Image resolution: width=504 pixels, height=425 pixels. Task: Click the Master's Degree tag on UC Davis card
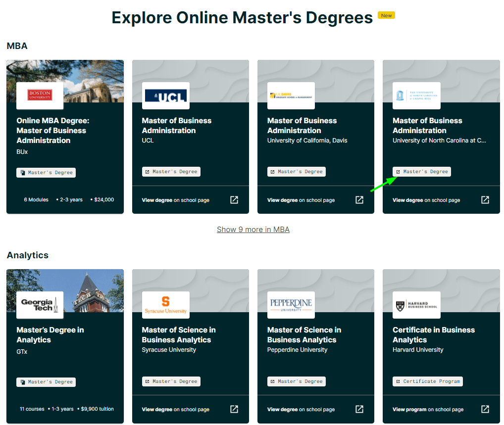pos(297,172)
